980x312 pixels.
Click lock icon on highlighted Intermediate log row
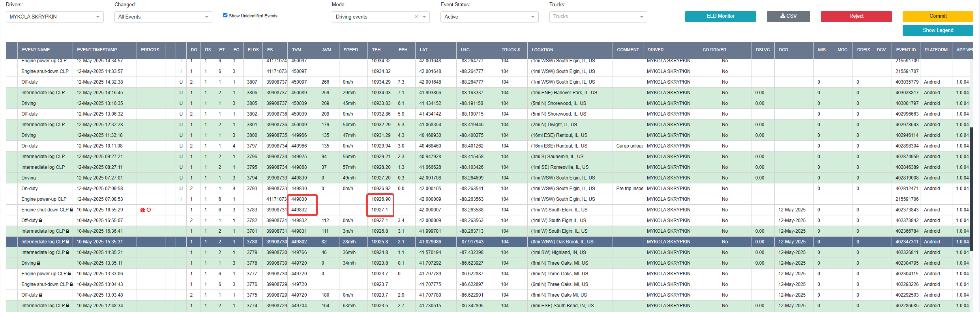coord(67,242)
